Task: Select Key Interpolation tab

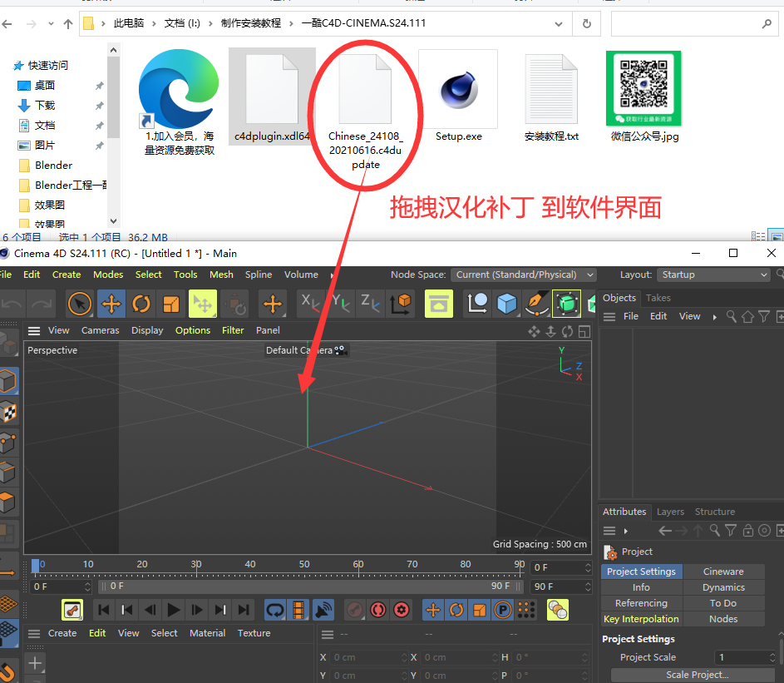Action: point(641,619)
